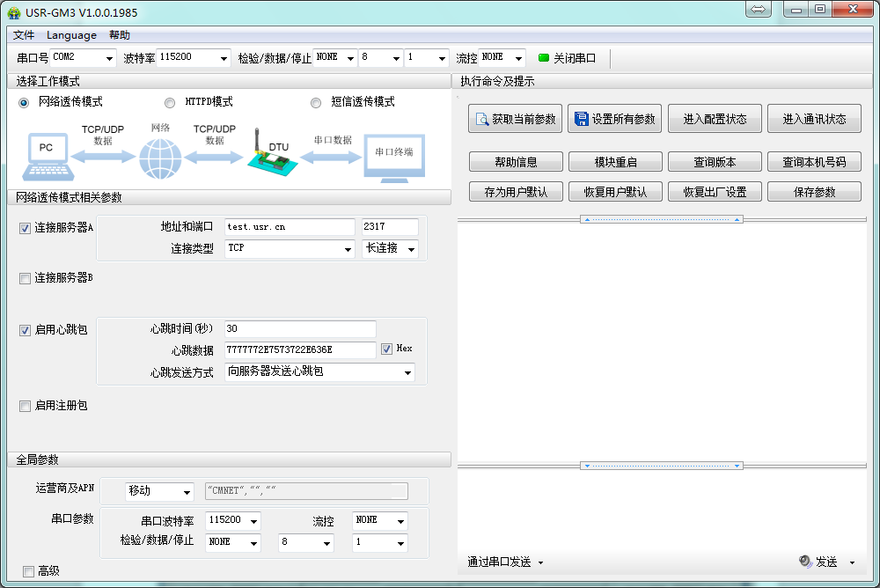Open the Language menu
The image size is (880, 588).
point(71,35)
